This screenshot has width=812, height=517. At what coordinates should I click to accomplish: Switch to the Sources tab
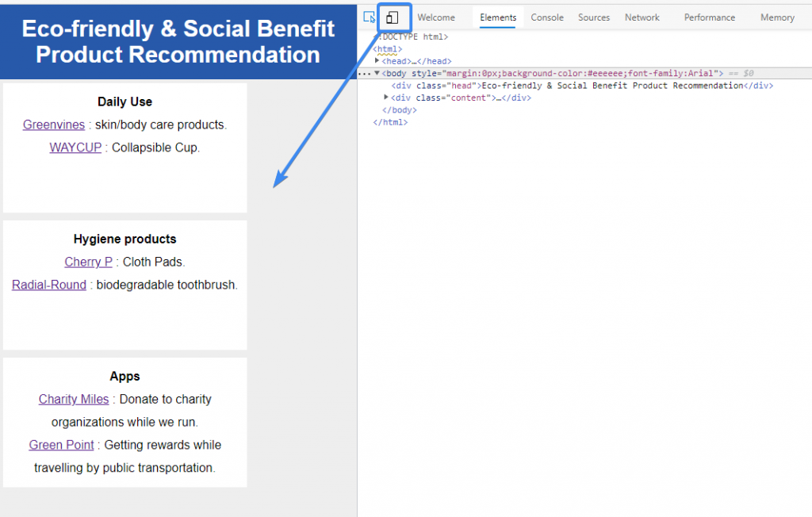click(594, 17)
